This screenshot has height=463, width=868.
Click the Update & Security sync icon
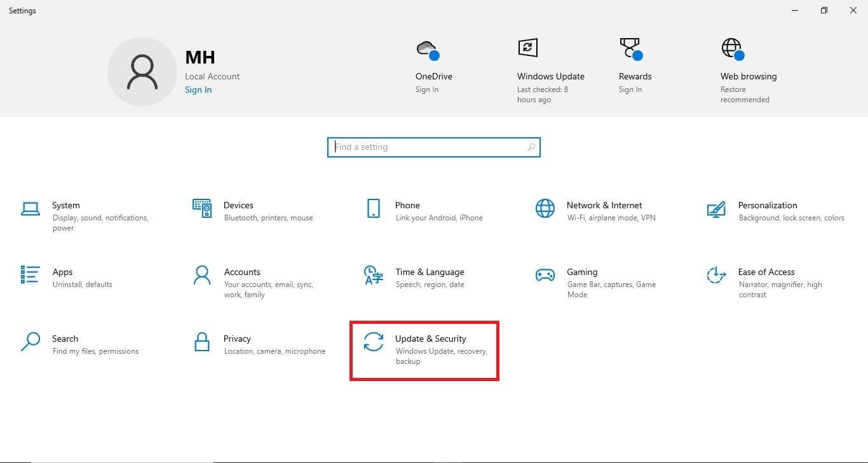[374, 342]
